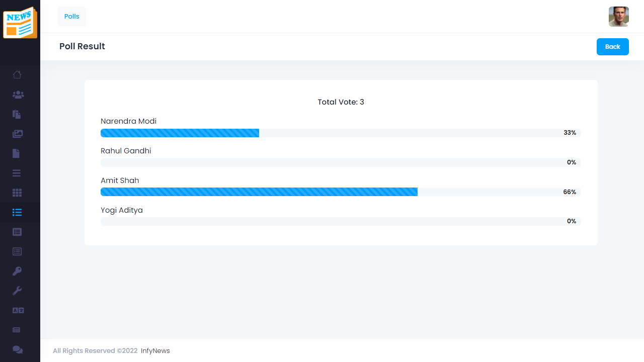
Task: Open the users group icon in sidebar
Action: (x=18, y=95)
